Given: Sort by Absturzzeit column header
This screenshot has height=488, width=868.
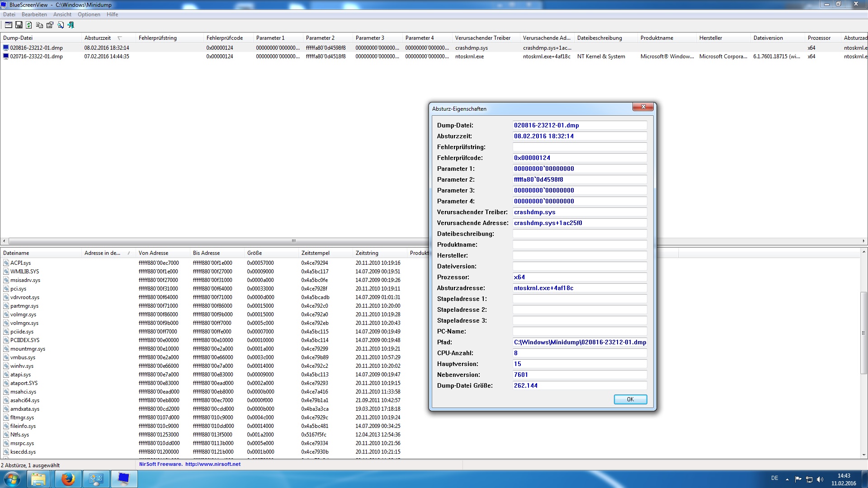Looking at the screenshot, I should click(x=98, y=38).
